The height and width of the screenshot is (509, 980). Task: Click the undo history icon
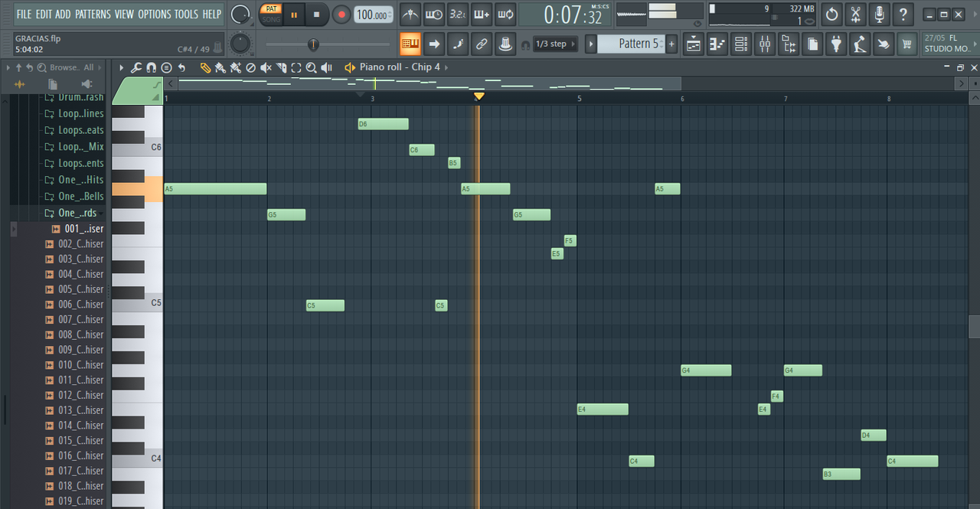(x=832, y=14)
